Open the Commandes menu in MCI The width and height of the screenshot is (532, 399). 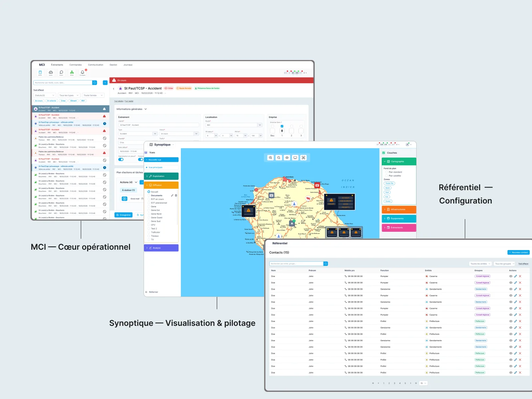click(75, 65)
